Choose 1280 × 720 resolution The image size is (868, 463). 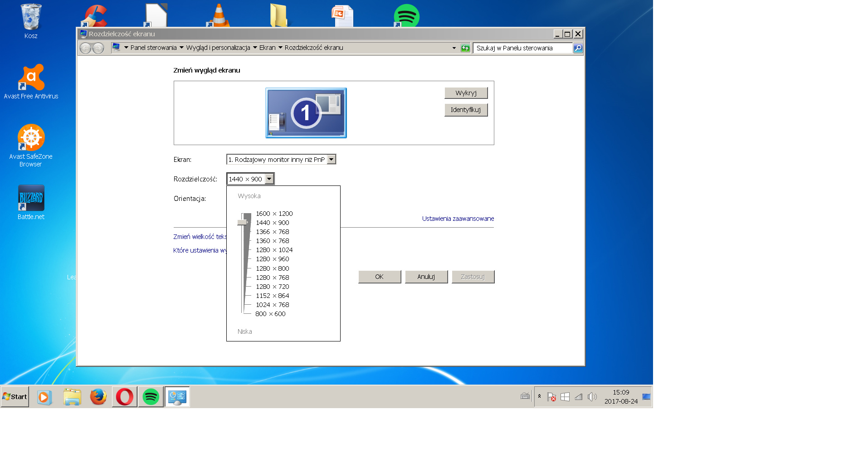[272, 287]
